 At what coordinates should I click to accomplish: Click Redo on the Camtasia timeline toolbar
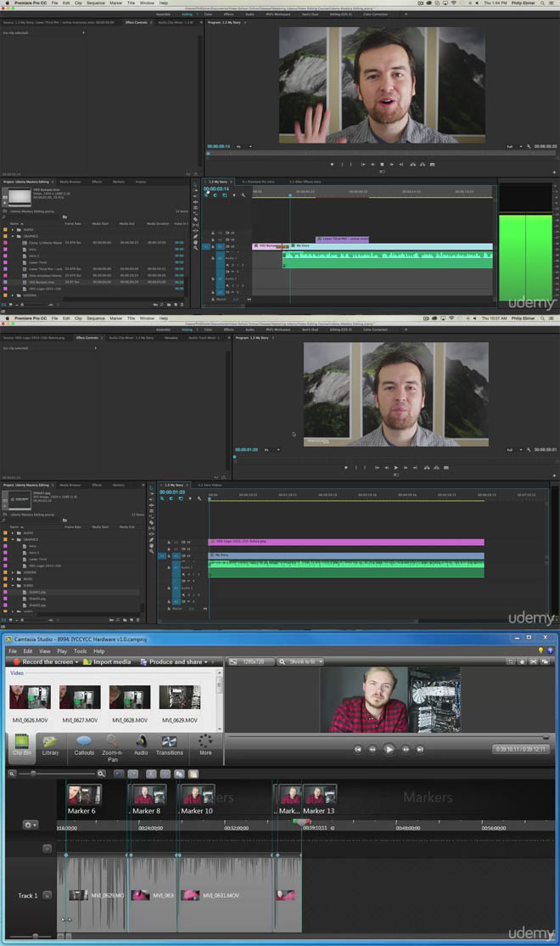[133, 774]
